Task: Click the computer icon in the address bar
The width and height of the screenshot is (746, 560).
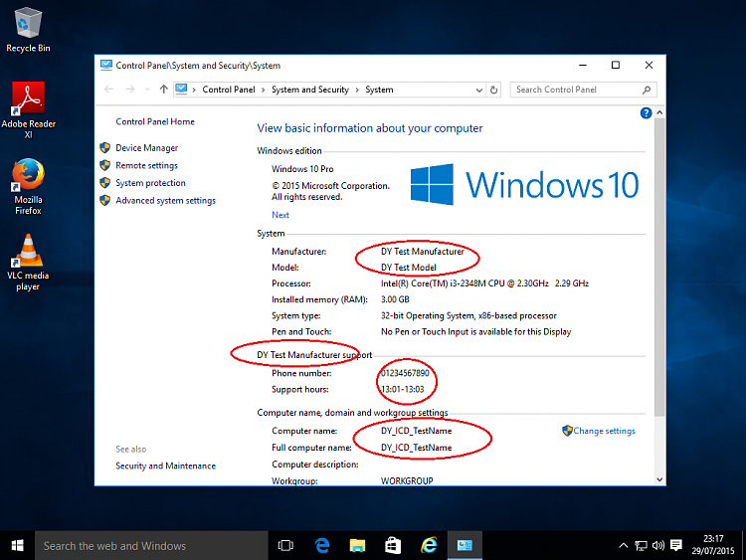Action: click(x=181, y=89)
